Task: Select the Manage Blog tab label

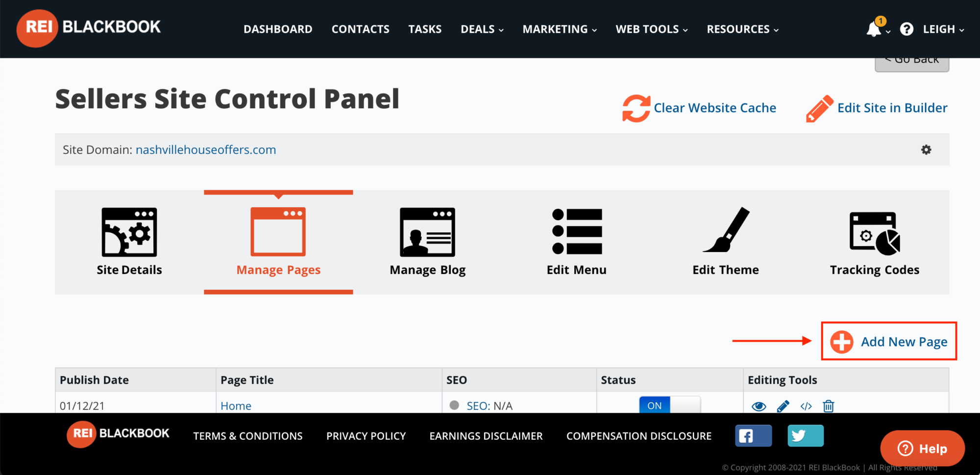Action: [428, 270]
